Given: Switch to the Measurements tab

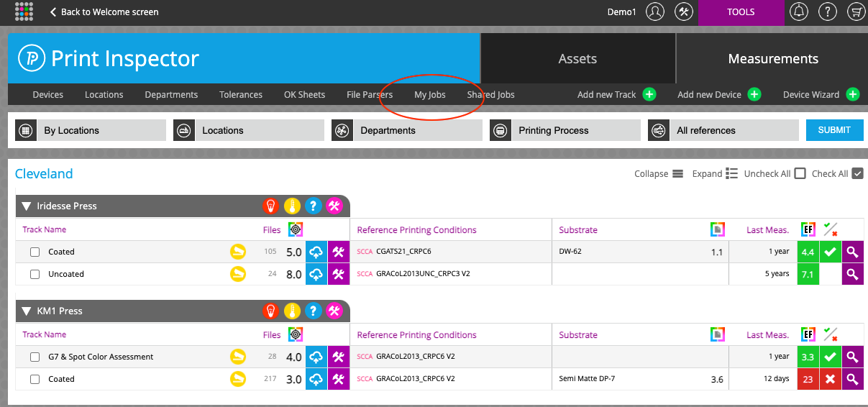Looking at the screenshot, I should tap(773, 59).
